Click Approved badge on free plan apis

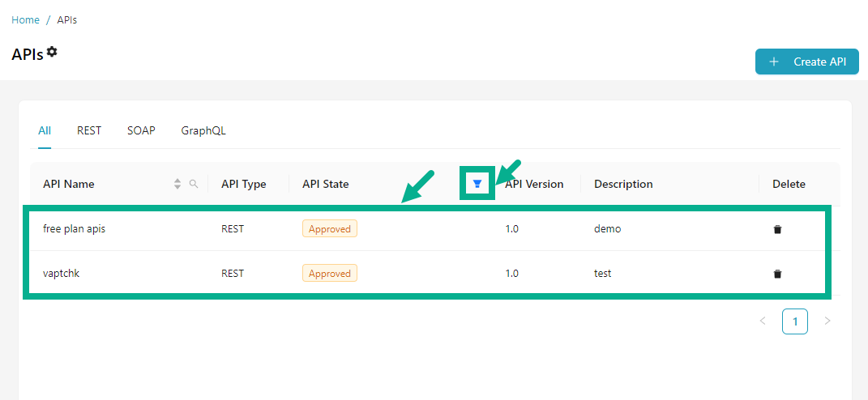pos(330,229)
